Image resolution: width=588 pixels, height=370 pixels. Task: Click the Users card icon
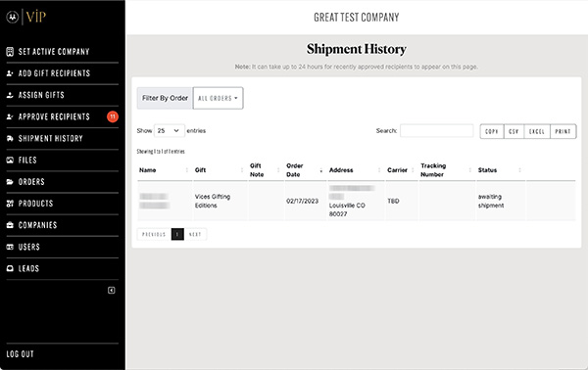[10, 248]
